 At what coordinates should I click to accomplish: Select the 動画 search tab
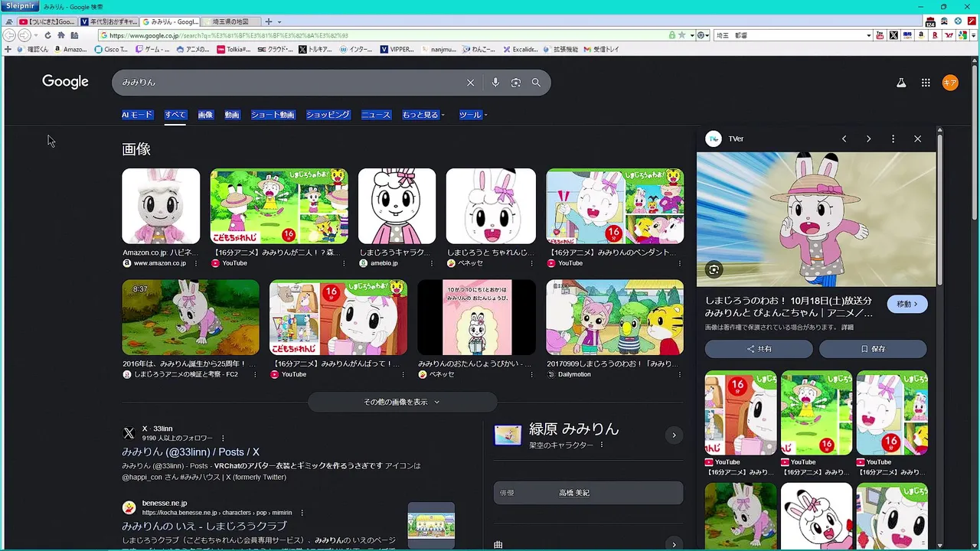[232, 115]
